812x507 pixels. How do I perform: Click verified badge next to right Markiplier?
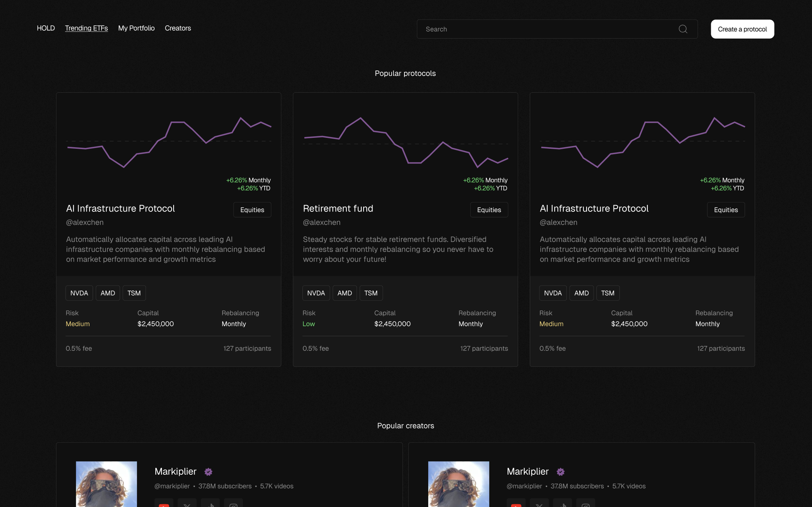(561, 472)
